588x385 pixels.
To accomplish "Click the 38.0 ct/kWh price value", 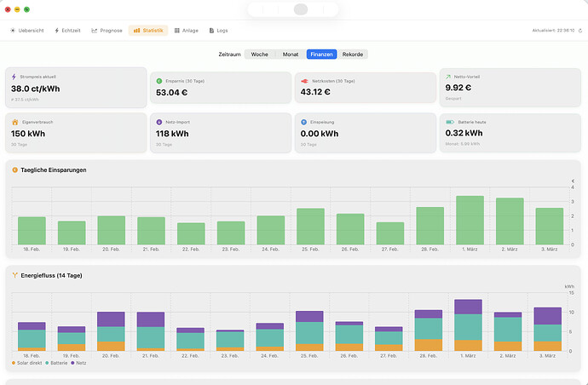I will click(x=35, y=89).
